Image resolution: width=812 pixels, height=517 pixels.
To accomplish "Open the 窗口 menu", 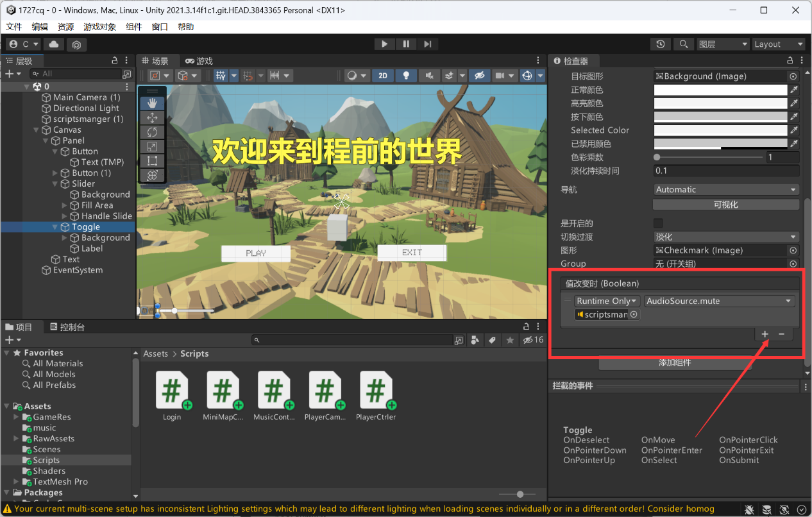I will (159, 26).
